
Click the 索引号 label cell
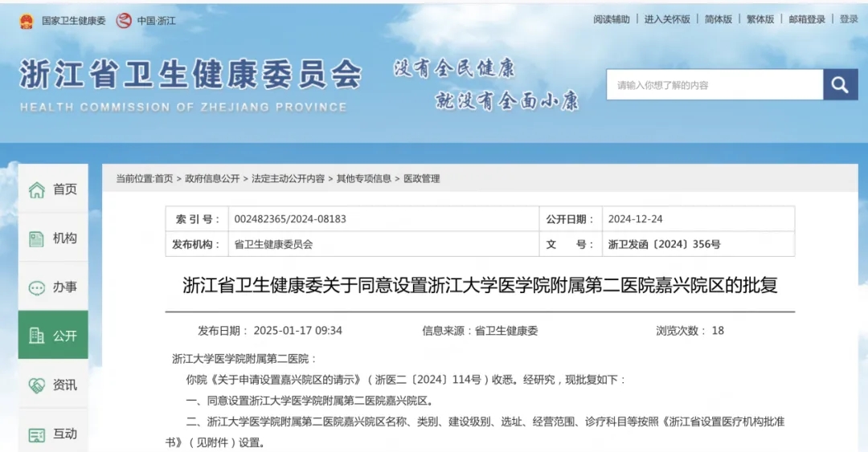197,219
